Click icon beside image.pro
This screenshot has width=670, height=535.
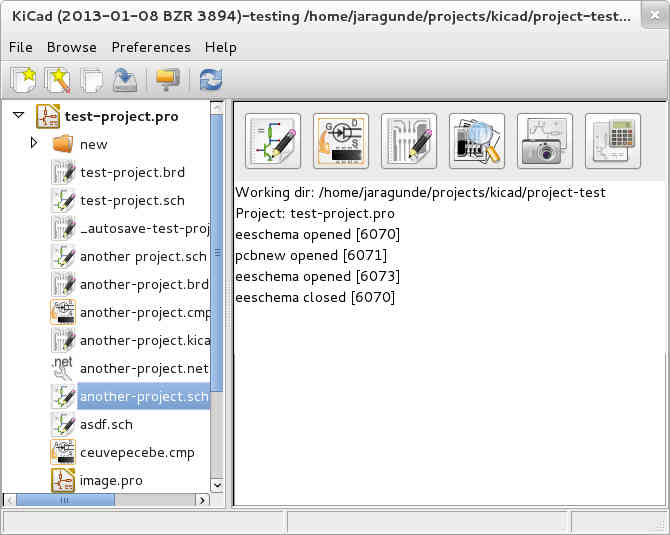(x=63, y=480)
